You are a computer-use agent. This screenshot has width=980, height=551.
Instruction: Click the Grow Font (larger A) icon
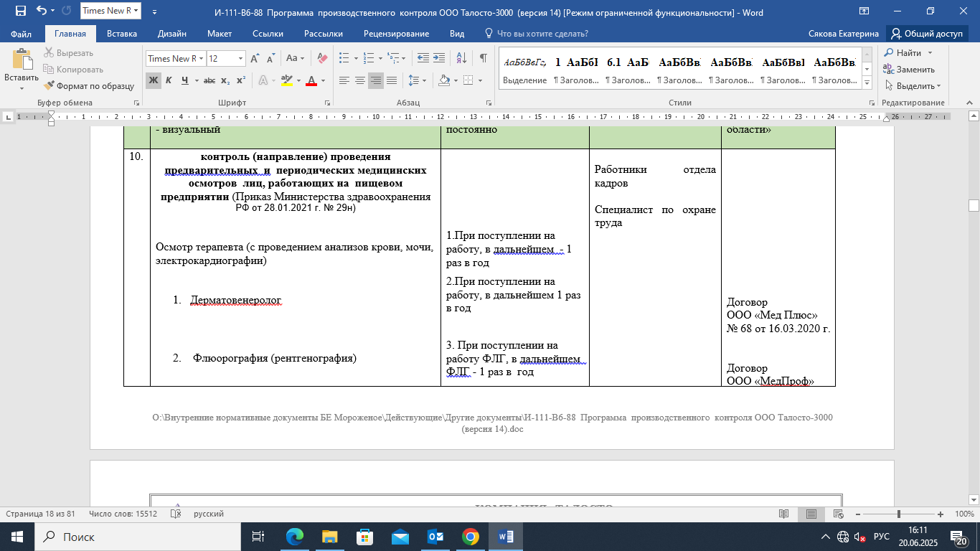pos(255,59)
